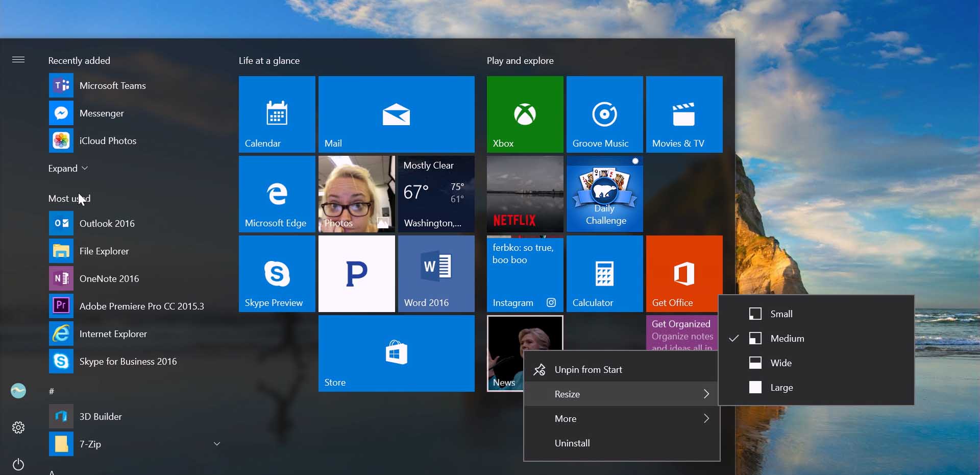The height and width of the screenshot is (475, 980).
Task: Select Unpin from Start
Action: [x=622, y=369]
